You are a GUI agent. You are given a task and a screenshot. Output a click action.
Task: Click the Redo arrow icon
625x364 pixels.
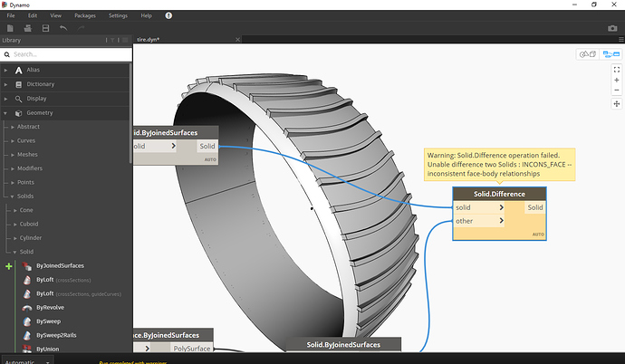81,28
